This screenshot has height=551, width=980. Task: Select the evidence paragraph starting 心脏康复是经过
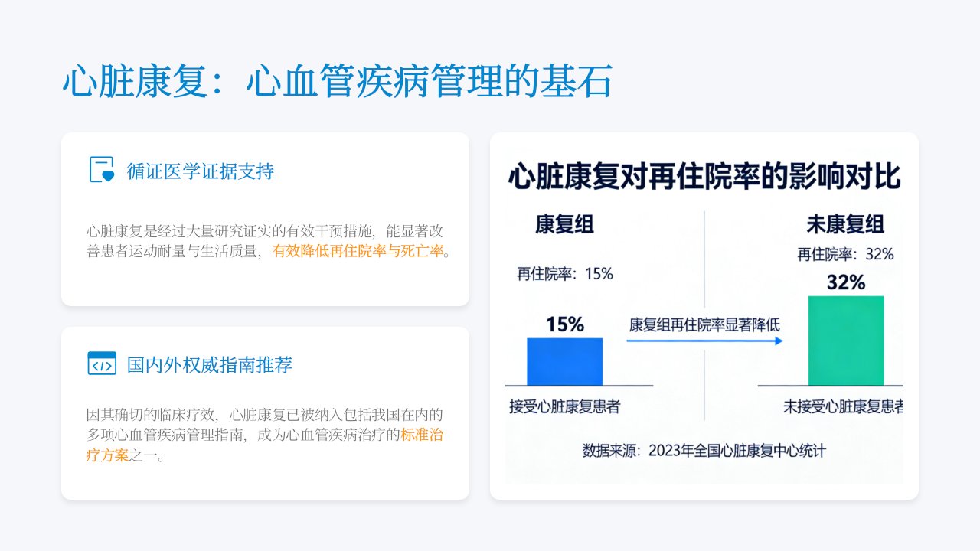[268, 241]
